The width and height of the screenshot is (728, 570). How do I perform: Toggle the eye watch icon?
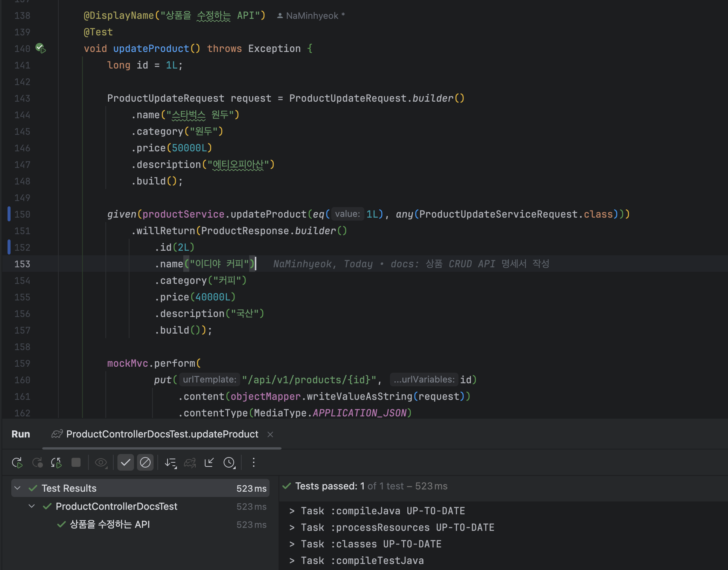(x=101, y=462)
